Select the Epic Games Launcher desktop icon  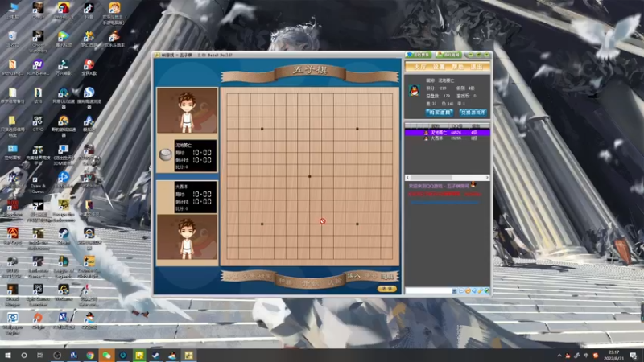[x=38, y=295]
